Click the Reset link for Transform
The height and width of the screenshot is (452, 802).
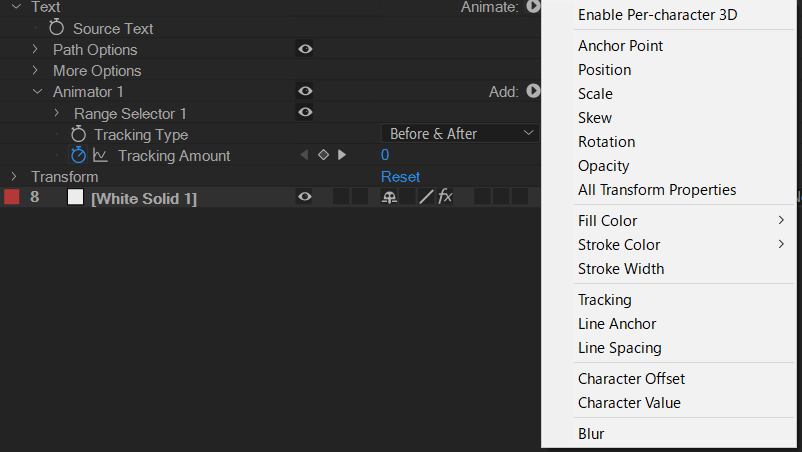[x=400, y=176]
